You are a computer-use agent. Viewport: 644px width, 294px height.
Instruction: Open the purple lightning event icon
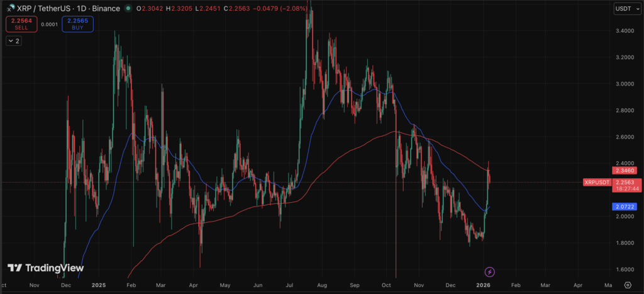(490, 272)
